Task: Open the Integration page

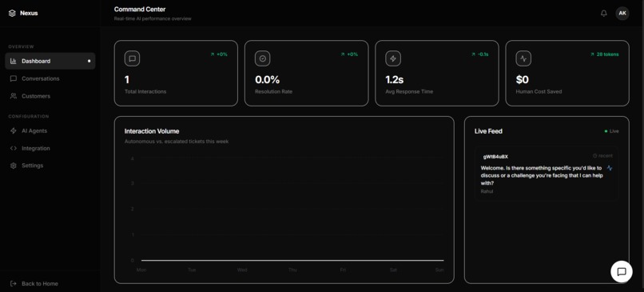Action: coord(50,148)
